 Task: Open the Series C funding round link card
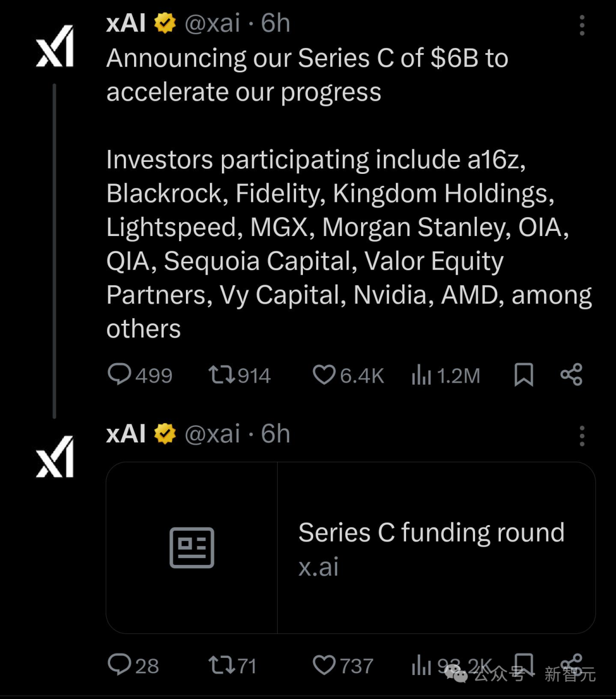[431, 547]
